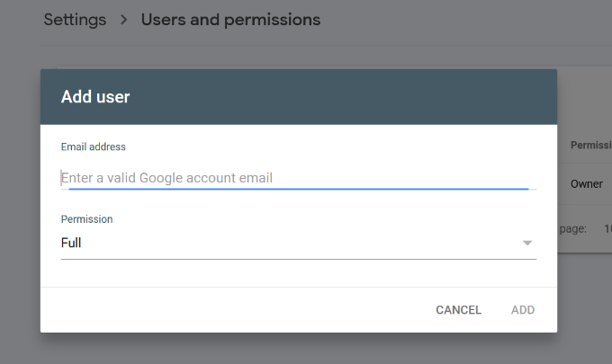Click the Add user dialog title
This screenshot has height=364, width=612.
click(95, 97)
